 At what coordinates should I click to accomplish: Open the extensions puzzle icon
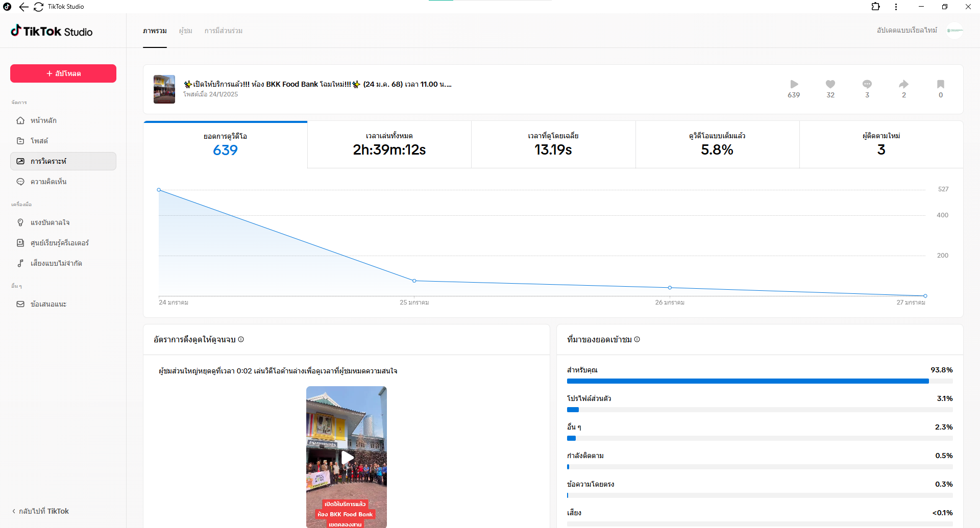[875, 7]
